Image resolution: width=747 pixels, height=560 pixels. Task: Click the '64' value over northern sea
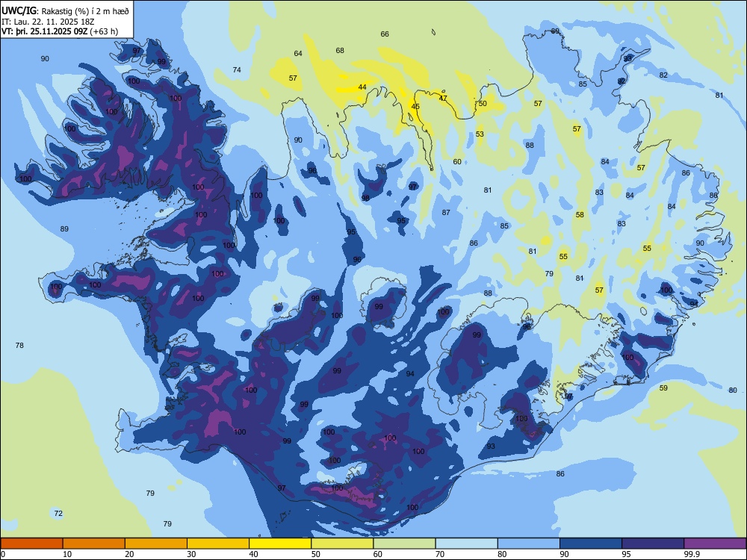click(298, 53)
